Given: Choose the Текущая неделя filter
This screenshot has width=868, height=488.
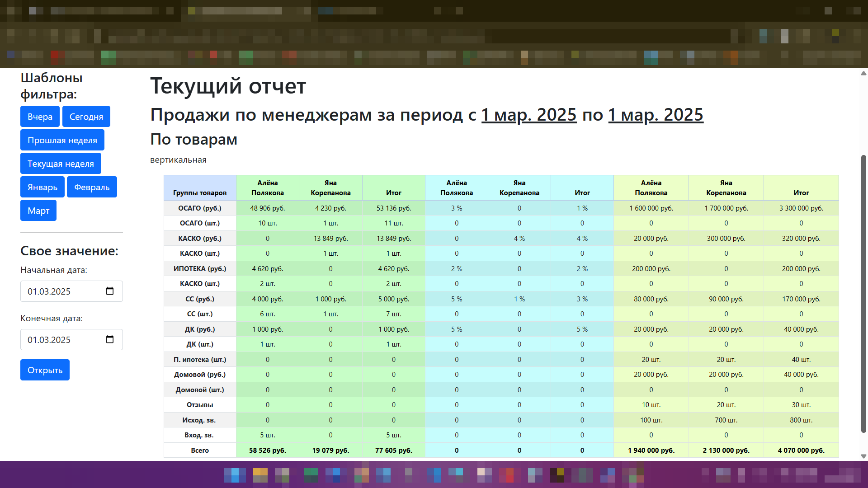Looking at the screenshot, I should click(x=61, y=164).
